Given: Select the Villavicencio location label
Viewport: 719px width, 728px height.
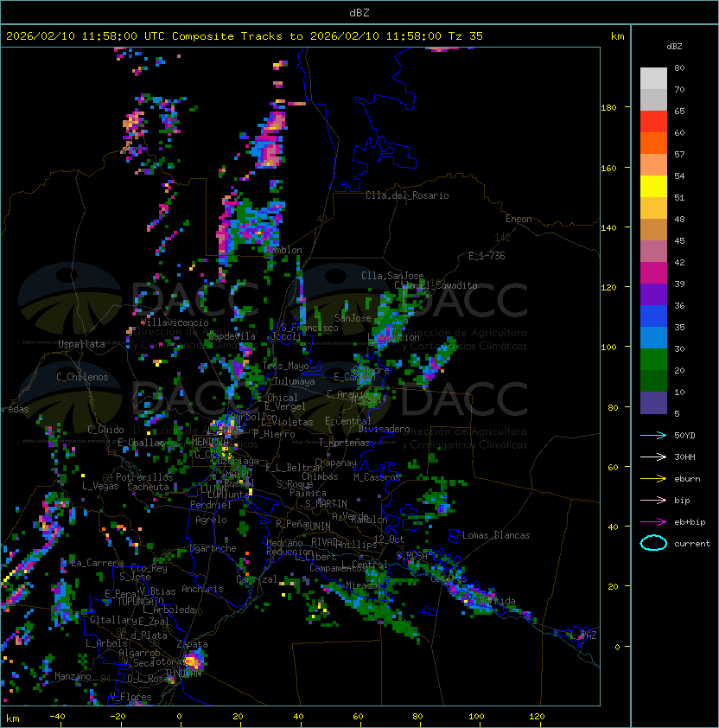Looking at the screenshot, I should click(x=174, y=322).
